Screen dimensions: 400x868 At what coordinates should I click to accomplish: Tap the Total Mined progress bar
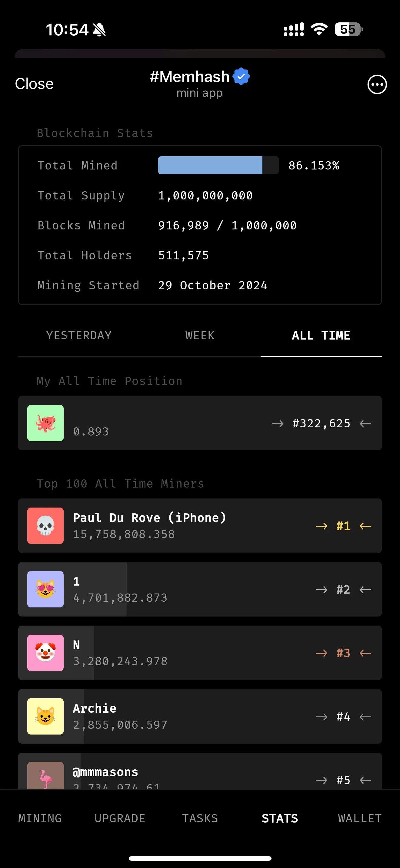tap(218, 165)
